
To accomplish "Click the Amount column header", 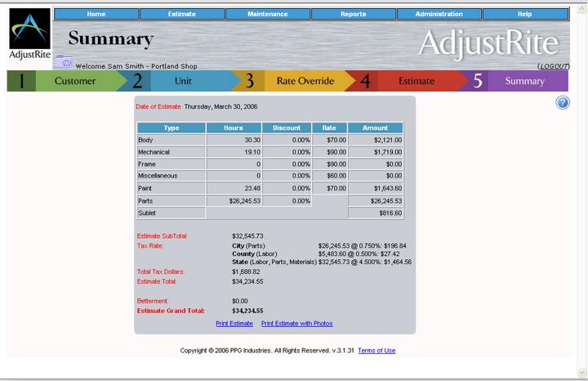I will point(376,128).
